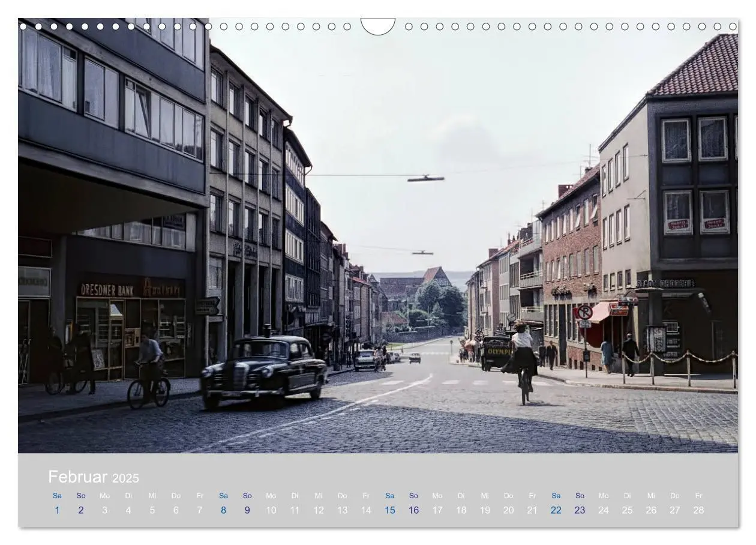Click the 'Mo' label above day 3
This screenshot has width=756, height=545.
point(104,496)
